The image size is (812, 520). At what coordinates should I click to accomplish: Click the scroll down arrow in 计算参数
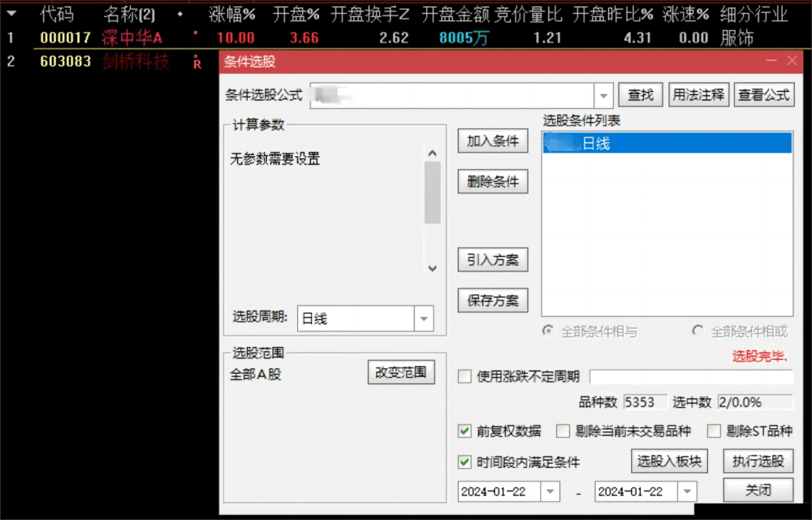tap(433, 268)
